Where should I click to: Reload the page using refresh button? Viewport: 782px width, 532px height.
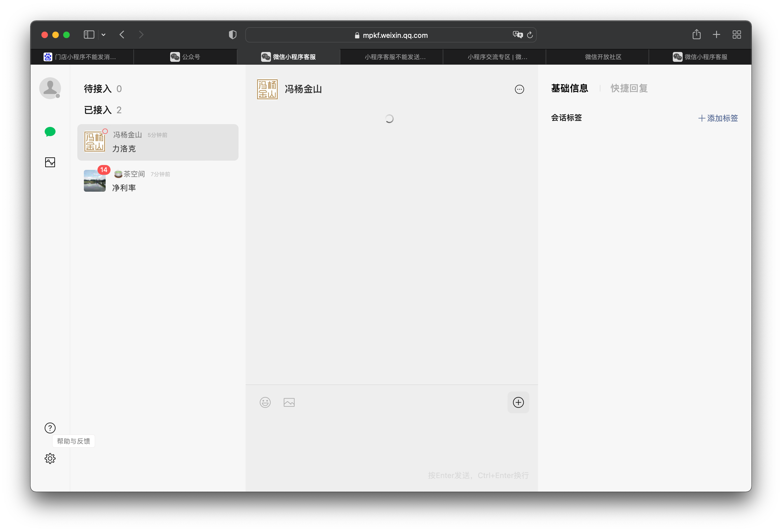tap(530, 35)
